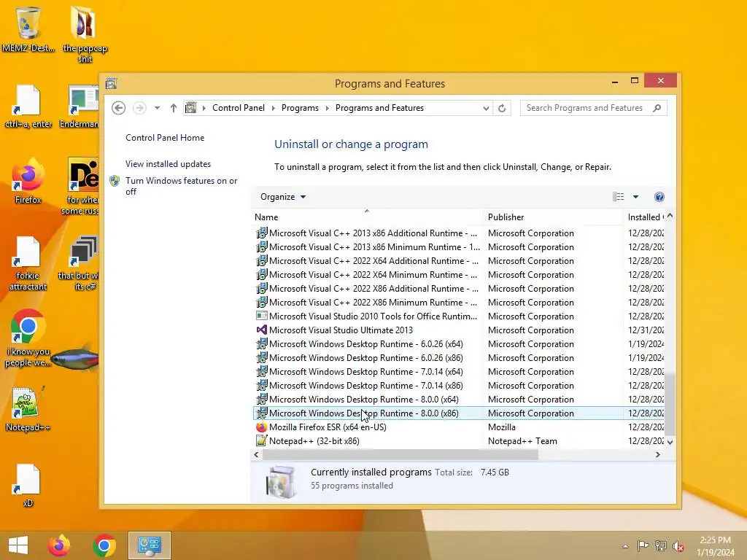Expand the chevron after Control Panel breadcrumb
Image resolution: width=747 pixels, height=560 pixels.
click(x=273, y=108)
